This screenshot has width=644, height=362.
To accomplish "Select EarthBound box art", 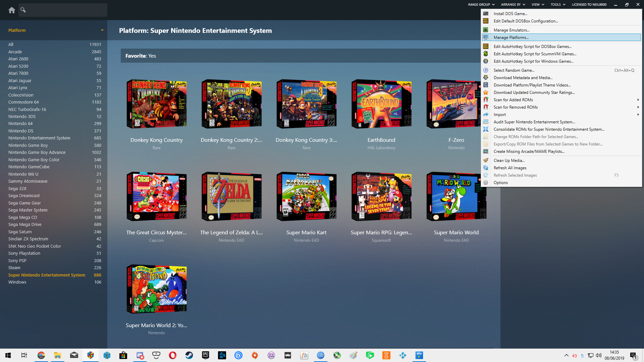I will pos(381,104).
